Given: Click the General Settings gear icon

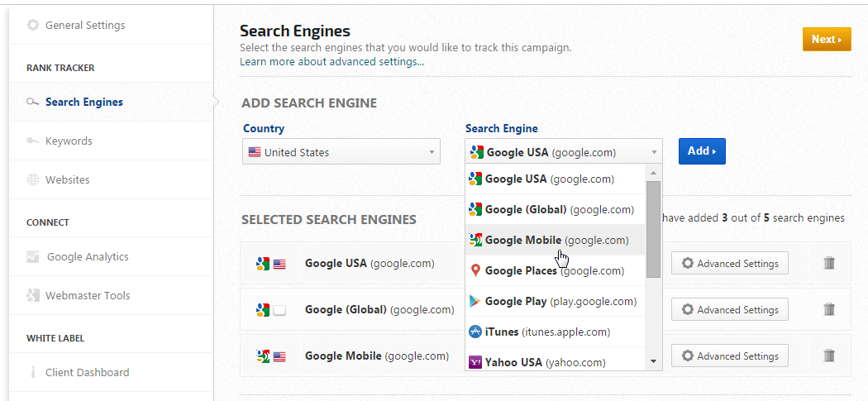Looking at the screenshot, I should pos(33,25).
